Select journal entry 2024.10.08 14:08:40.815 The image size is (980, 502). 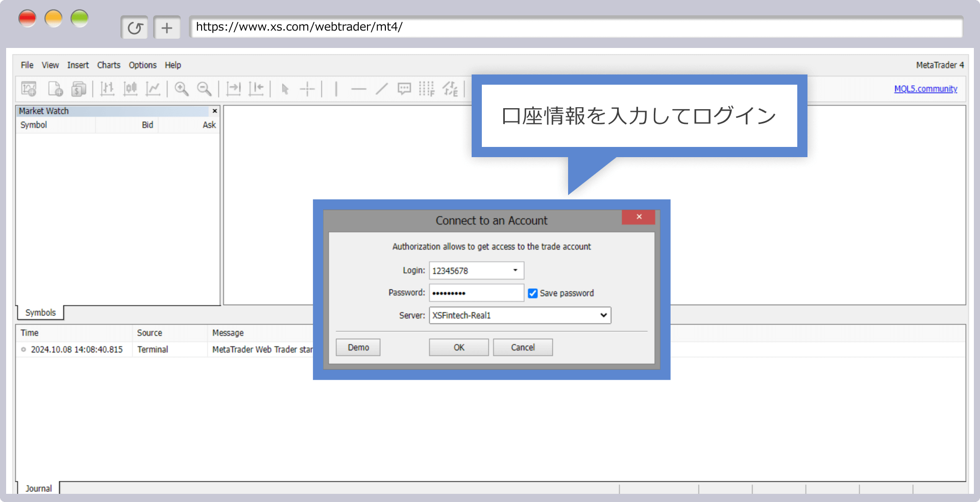(x=77, y=349)
